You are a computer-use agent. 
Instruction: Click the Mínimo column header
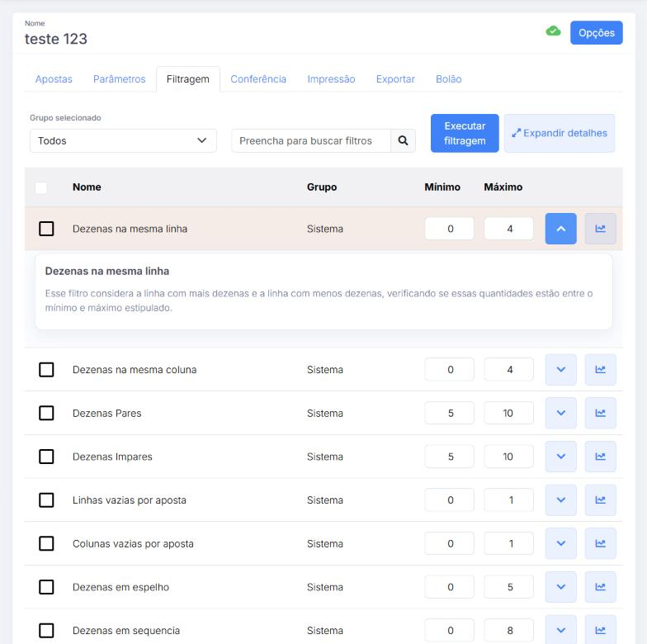coord(442,187)
